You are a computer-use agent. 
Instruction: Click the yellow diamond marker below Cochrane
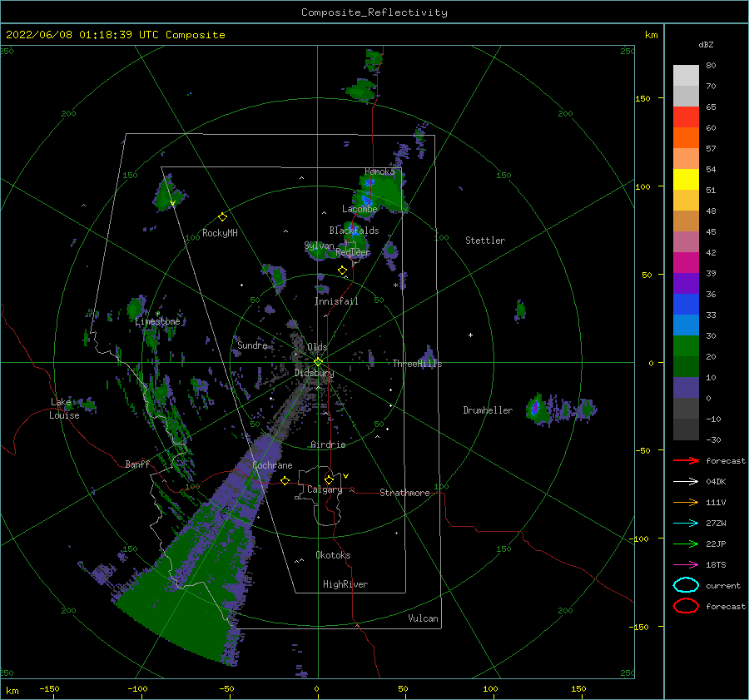[285, 481]
